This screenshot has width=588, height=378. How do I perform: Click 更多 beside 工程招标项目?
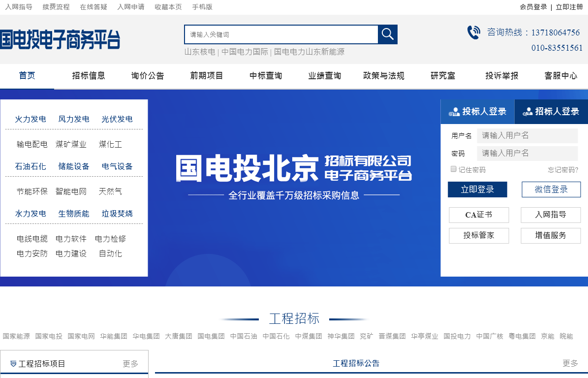130,364
